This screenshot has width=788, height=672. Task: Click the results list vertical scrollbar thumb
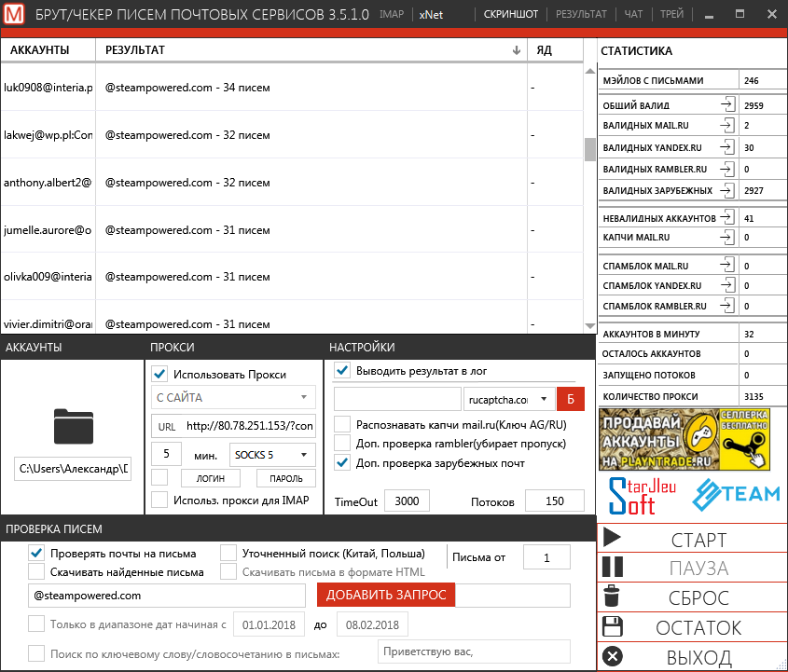tap(589, 148)
